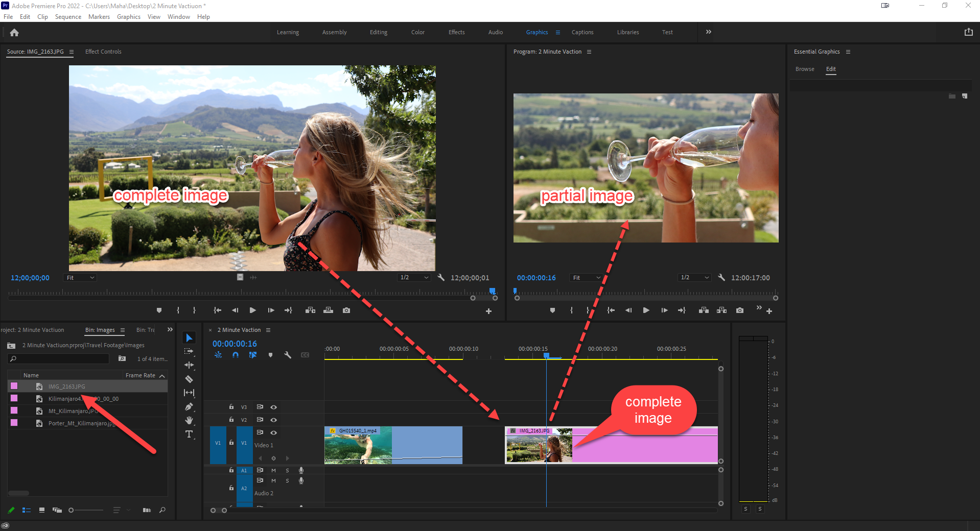Select IMG_2163.JPG in the Images bin
The image size is (980, 531).
66,387
